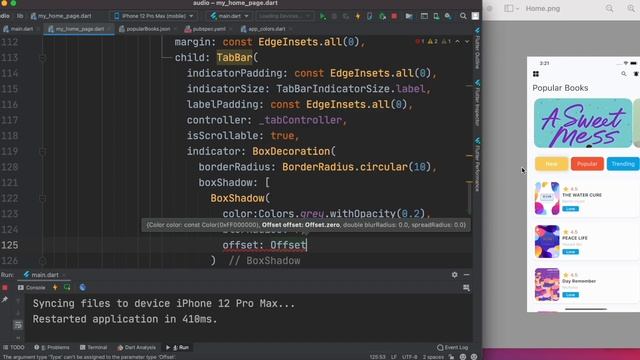
Task: Open Dart DevTools blue globe icon
Action: [x=82, y=287]
